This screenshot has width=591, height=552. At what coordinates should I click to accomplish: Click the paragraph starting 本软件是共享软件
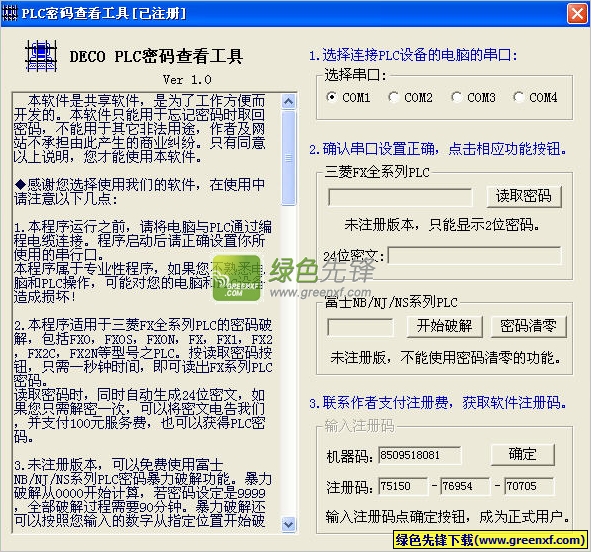[x=139, y=128]
